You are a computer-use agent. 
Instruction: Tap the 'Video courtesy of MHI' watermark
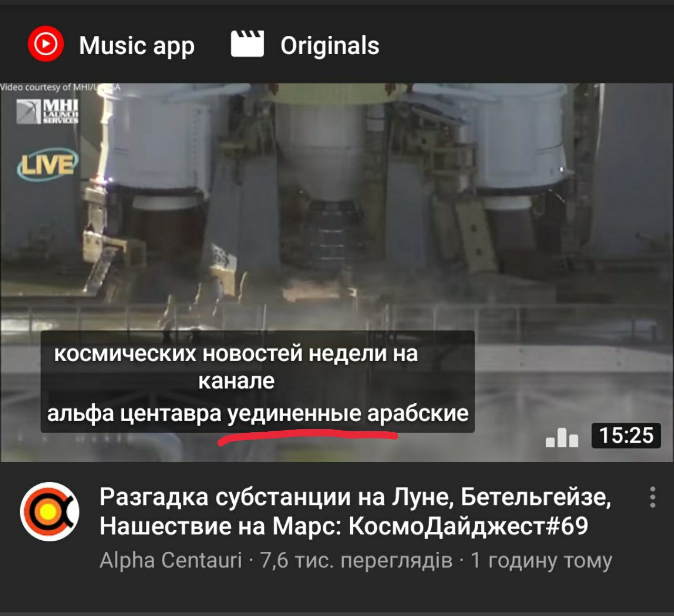[x=60, y=87]
